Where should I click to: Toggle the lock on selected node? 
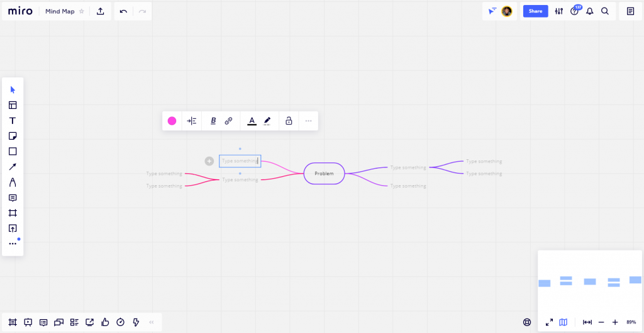click(289, 121)
